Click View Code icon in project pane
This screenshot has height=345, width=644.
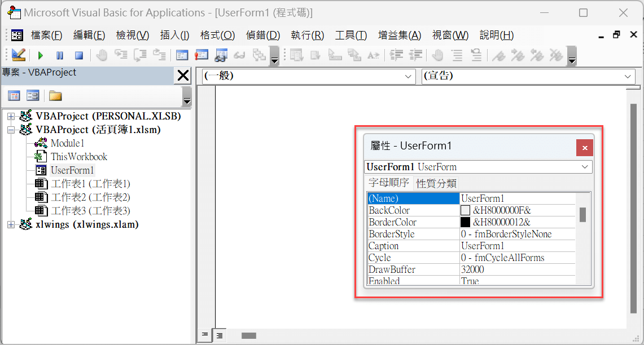tap(14, 96)
